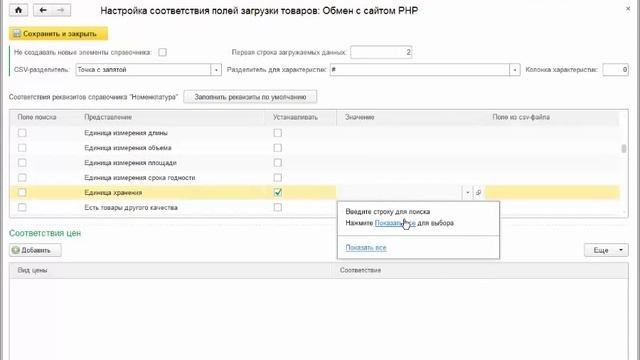Select the row Единица измерения срока годности

(x=314, y=178)
